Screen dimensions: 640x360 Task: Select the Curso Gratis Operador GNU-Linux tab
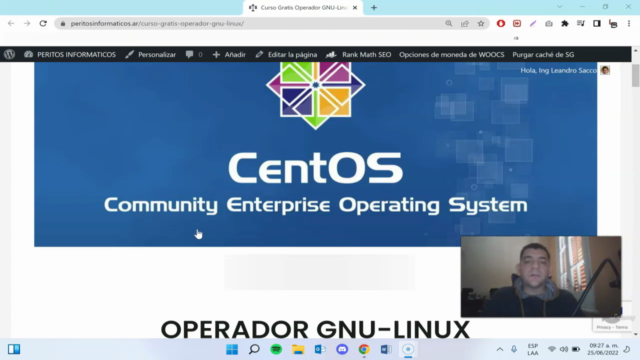[303, 7]
